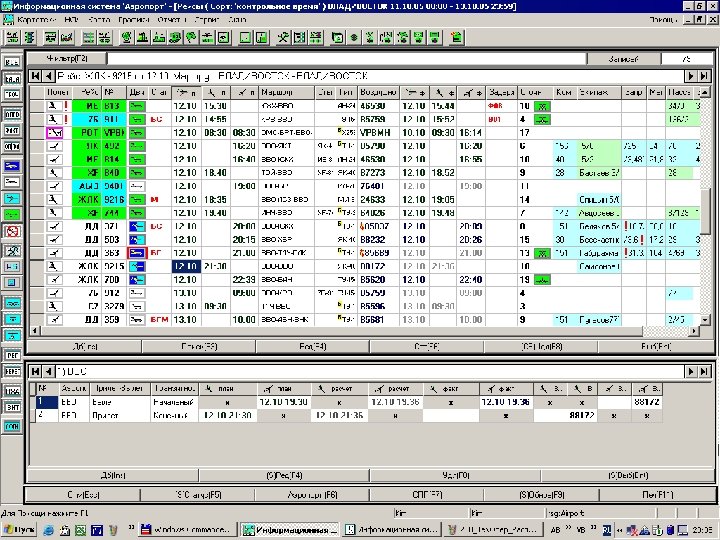
Task: Click the RU language indicator in the tray
Action: [607, 530]
